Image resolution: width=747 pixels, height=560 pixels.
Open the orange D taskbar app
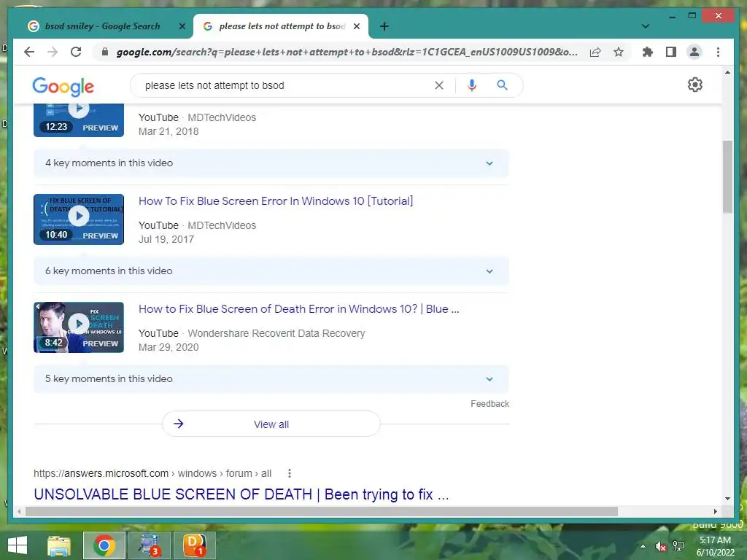[194, 545]
